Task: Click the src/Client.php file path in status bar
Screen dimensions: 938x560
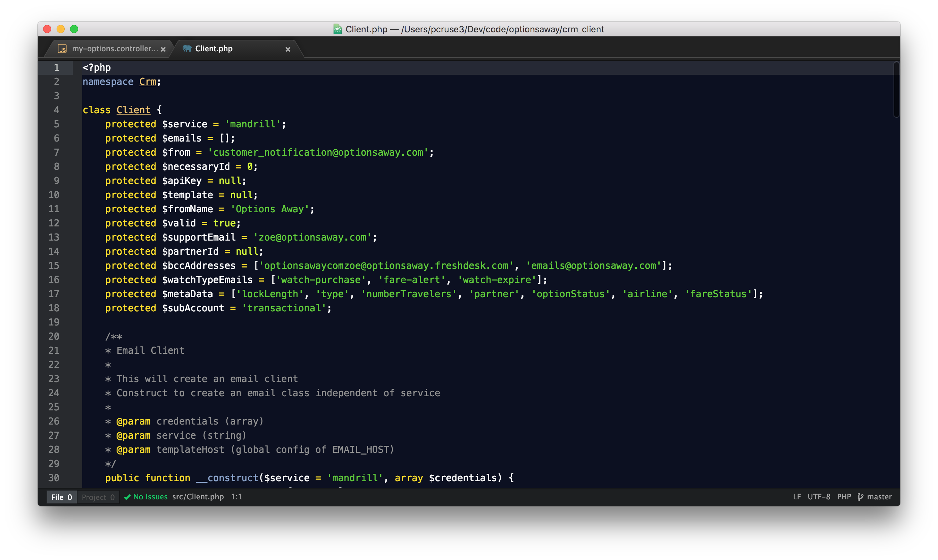Action: coord(198,497)
